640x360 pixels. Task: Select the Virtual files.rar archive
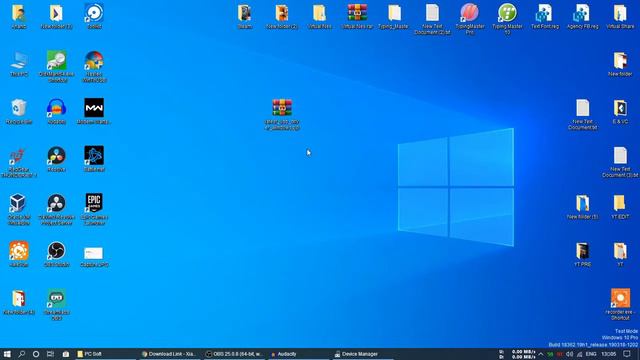click(357, 16)
